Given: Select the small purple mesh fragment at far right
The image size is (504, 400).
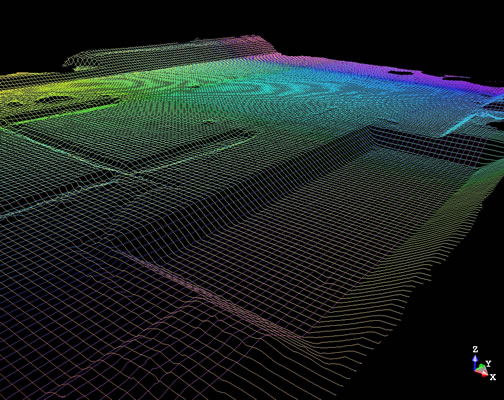Looking at the screenshot, I should point(456,77).
